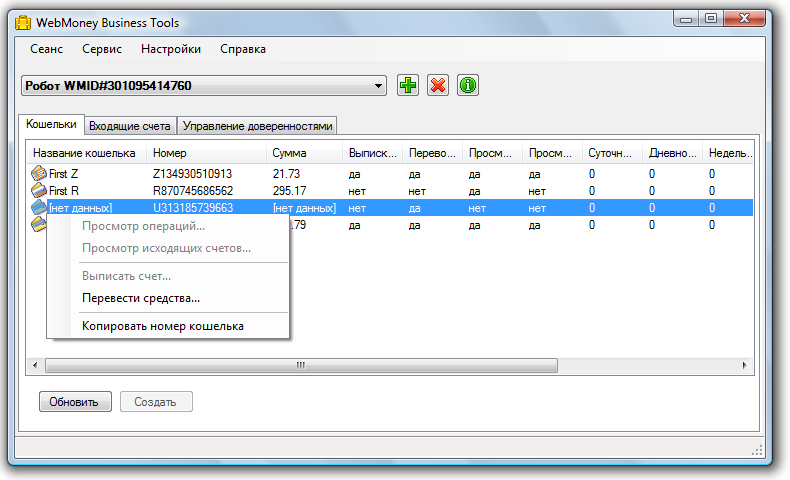Screen dimensions: 790x480
Task: Click the green plus add WMID icon
Action: (x=407, y=86)
